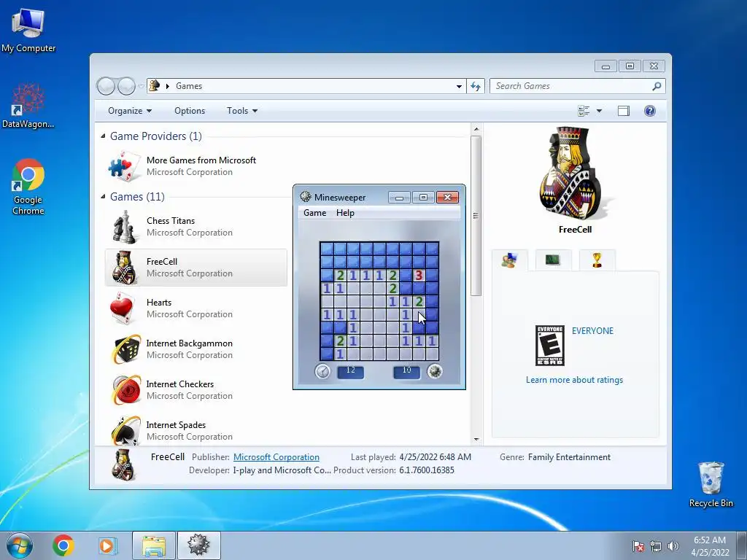The height and width of the screenshot is (560, 747).
Task: Click the large FreeCell preview image
Action: pyautogui.click(x=573, y=174)
